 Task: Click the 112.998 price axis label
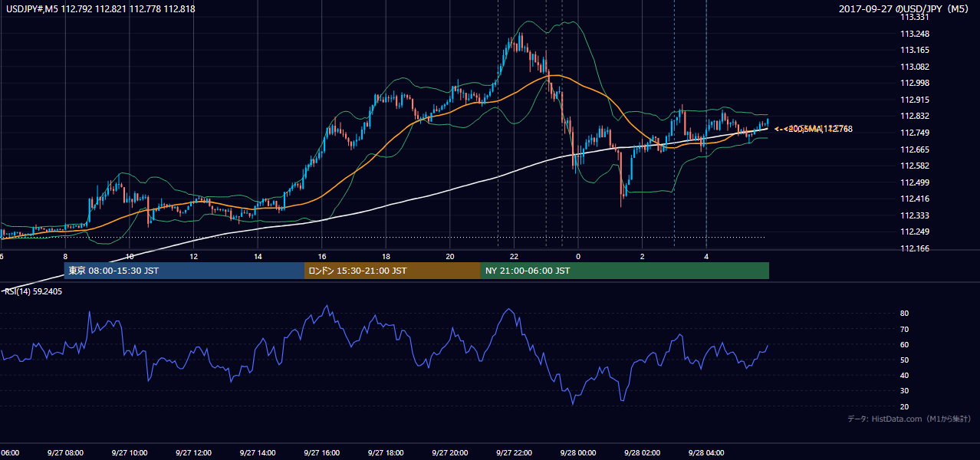(915, 83)
